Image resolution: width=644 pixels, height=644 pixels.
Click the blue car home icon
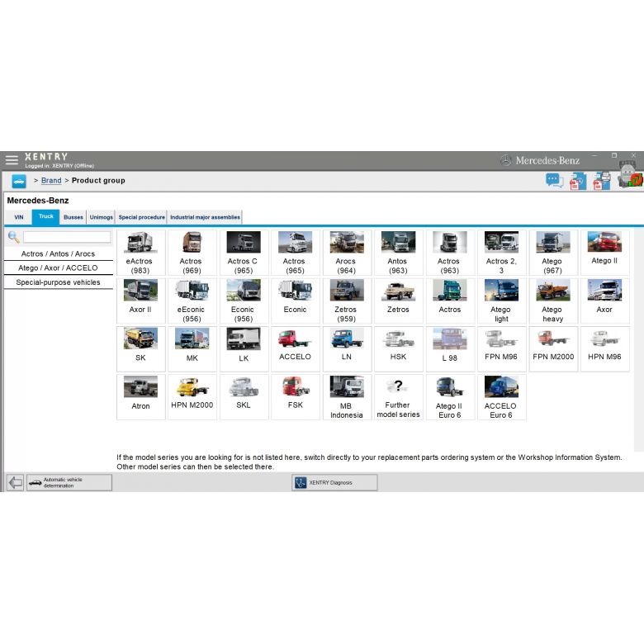19,181
